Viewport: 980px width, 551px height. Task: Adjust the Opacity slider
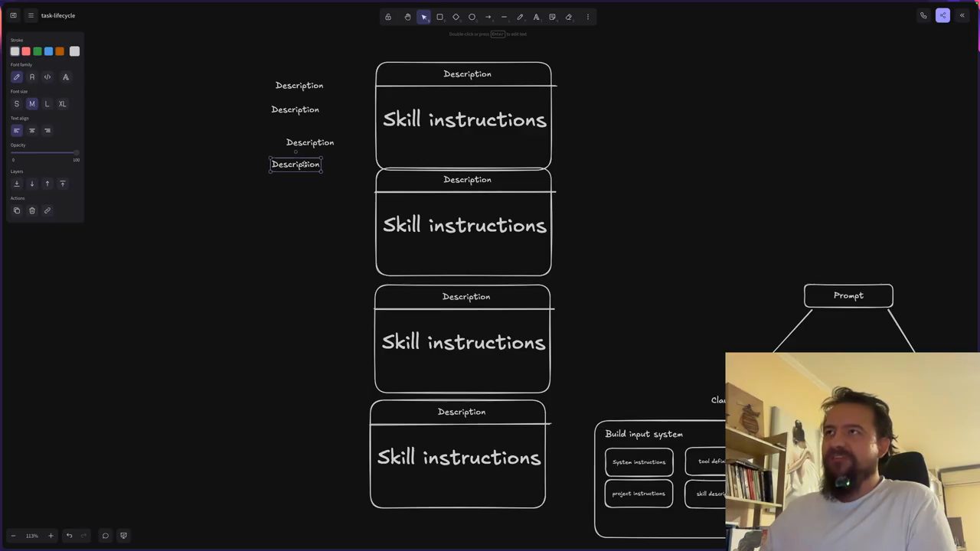click(45, 153)
